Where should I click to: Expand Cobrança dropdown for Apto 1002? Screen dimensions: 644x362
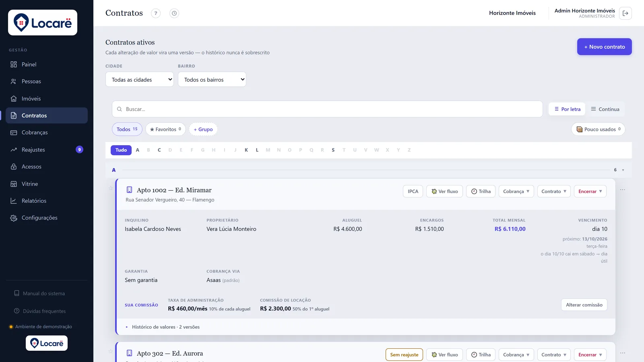click(x=516, y=191)
